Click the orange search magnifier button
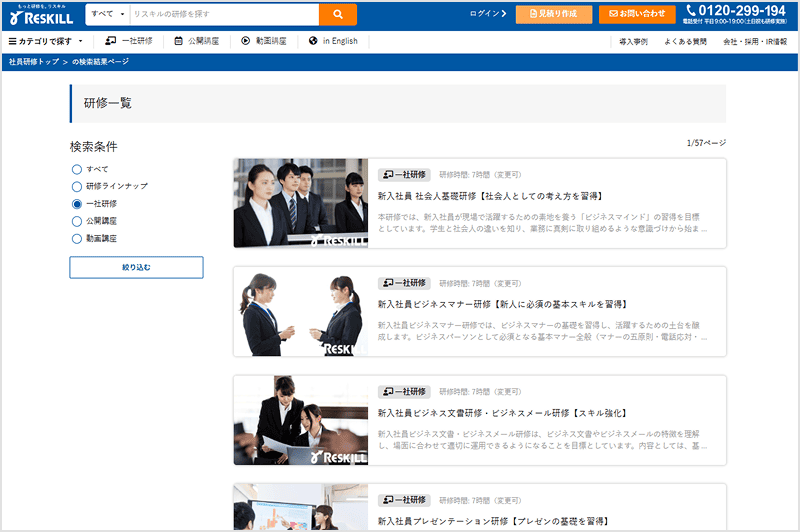This screenshot has height=532, width=800. click(x=338, y=14)
